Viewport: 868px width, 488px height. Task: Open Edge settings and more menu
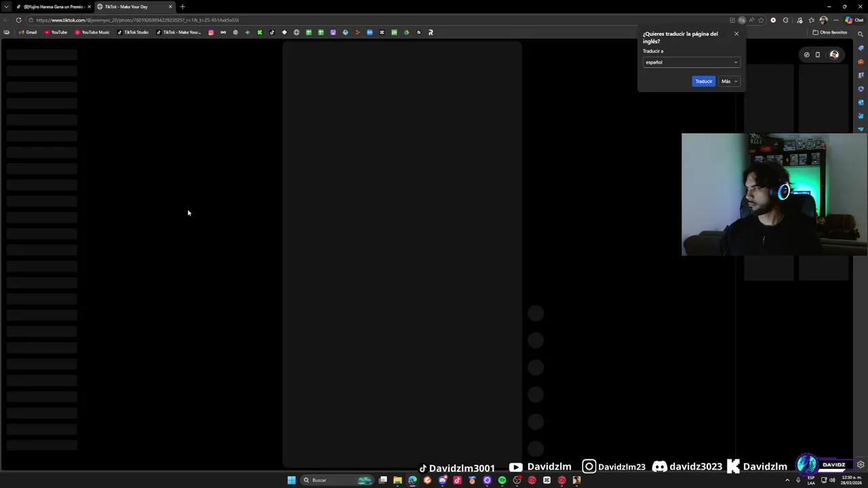[835, 20]
